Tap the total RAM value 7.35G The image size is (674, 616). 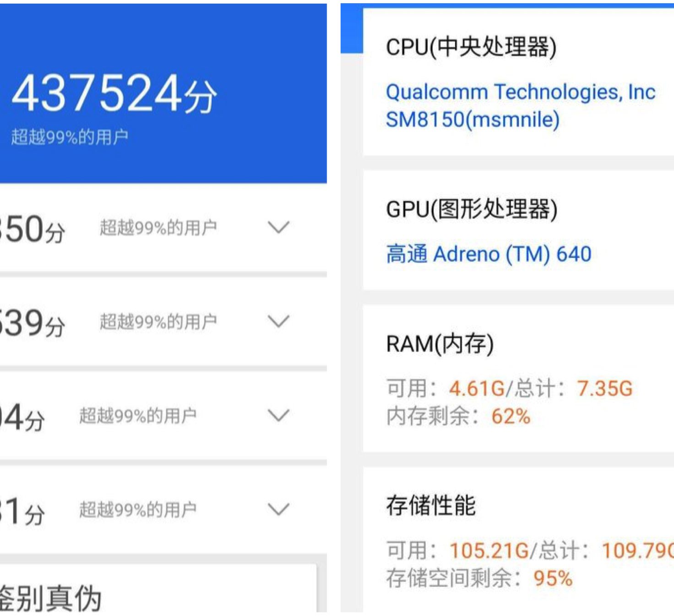coord(604,389)
